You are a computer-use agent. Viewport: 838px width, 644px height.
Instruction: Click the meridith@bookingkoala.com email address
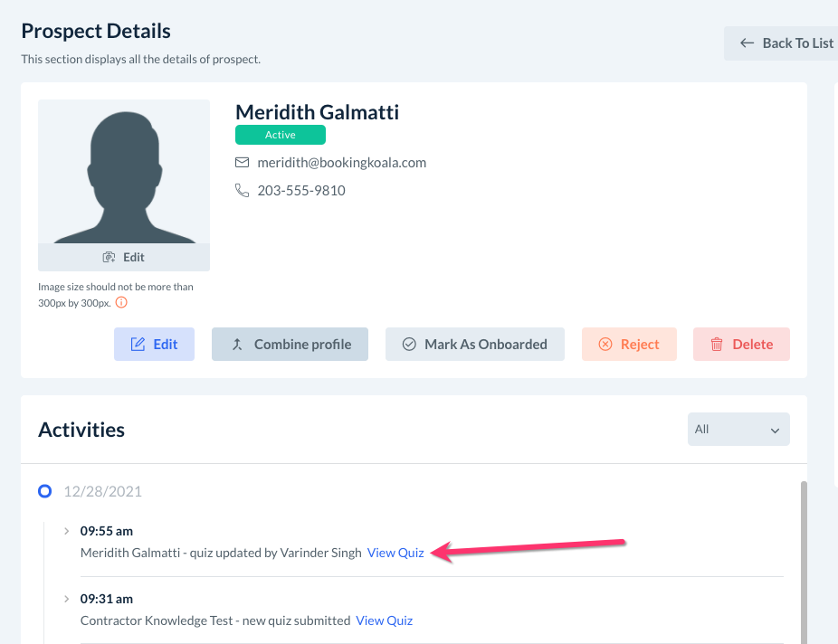341,163
